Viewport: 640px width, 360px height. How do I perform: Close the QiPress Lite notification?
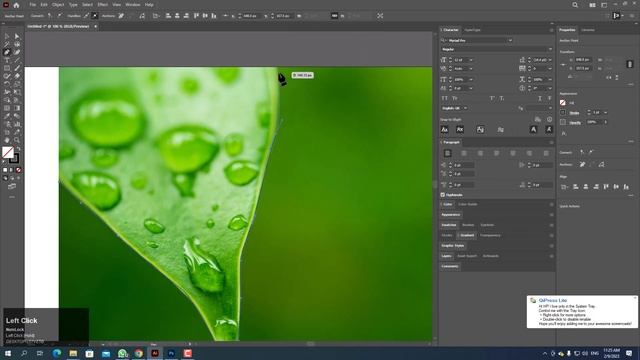635,298
